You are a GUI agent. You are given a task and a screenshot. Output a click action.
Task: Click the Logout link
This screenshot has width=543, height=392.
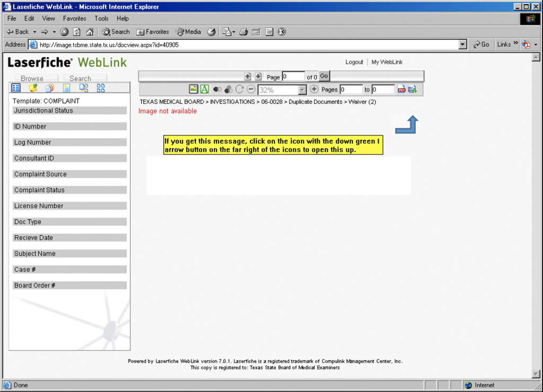[354, 62]
